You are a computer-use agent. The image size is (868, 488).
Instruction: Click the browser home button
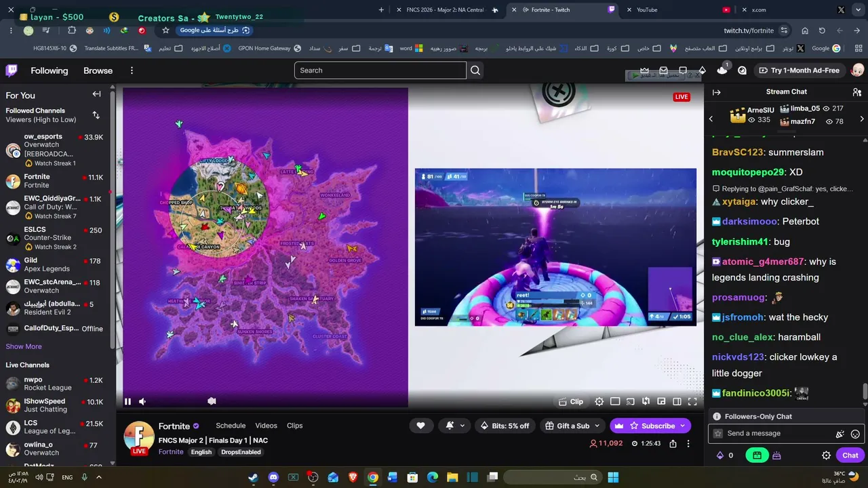(805, 30)
